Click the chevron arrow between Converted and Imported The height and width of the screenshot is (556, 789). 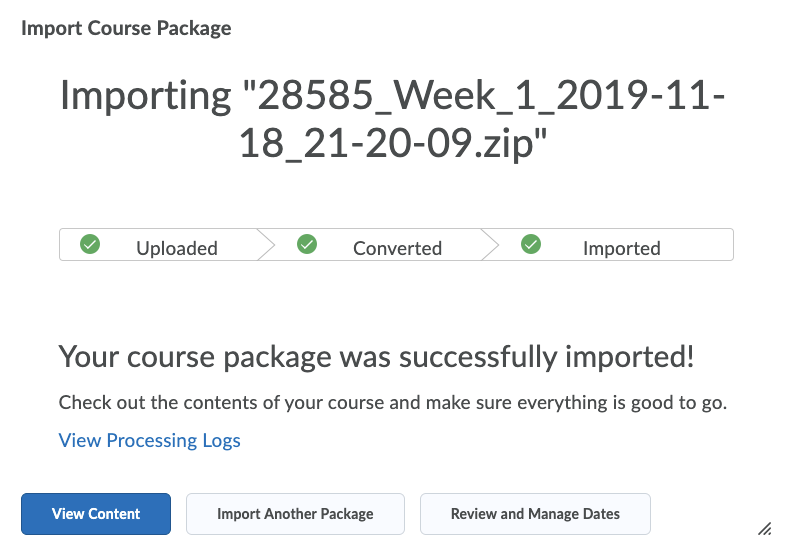(x=490, y=245)
